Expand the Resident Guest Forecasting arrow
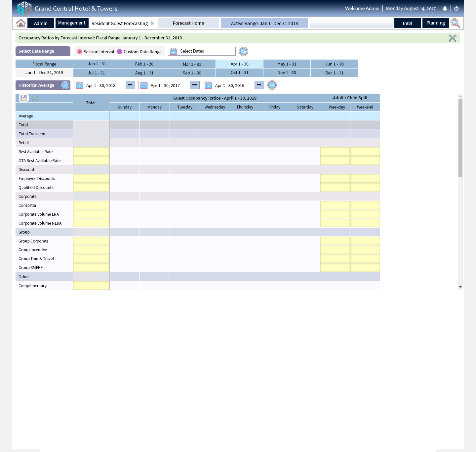The height and width of the screenshot is (452, 476). click(153, 23)
